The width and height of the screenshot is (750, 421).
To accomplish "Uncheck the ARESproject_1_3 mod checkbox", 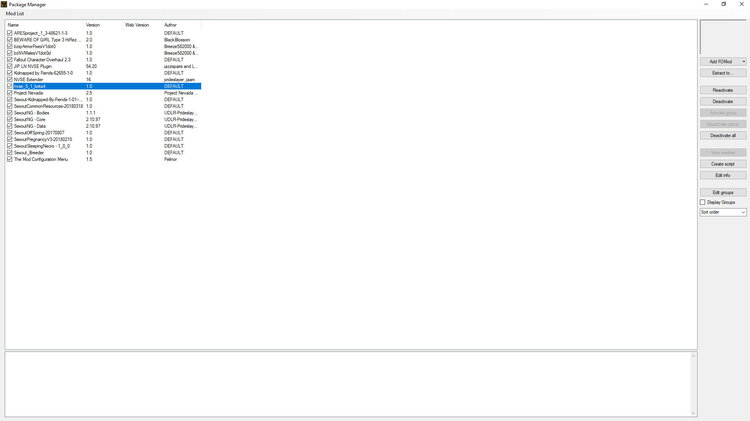I will (10, 33).
